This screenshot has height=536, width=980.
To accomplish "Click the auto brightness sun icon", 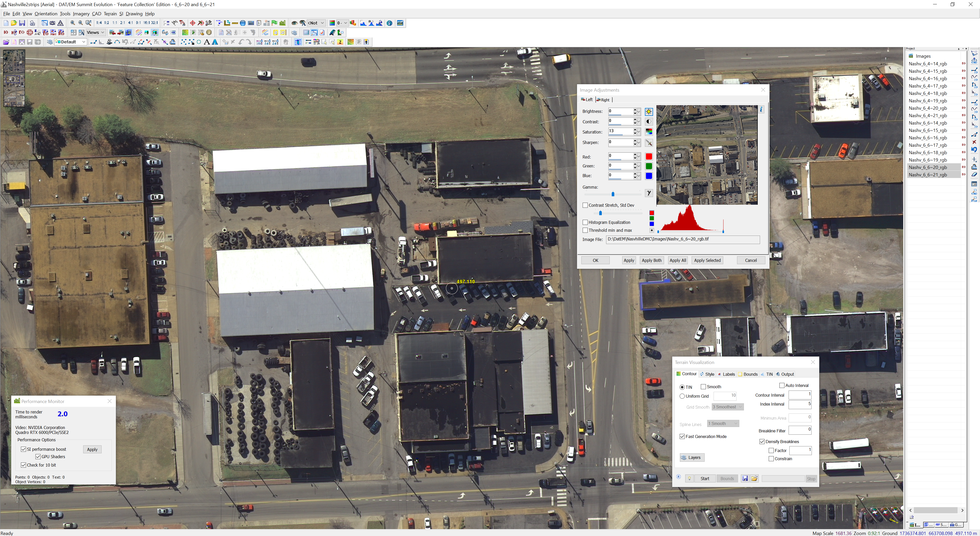I will pos(649,112).
